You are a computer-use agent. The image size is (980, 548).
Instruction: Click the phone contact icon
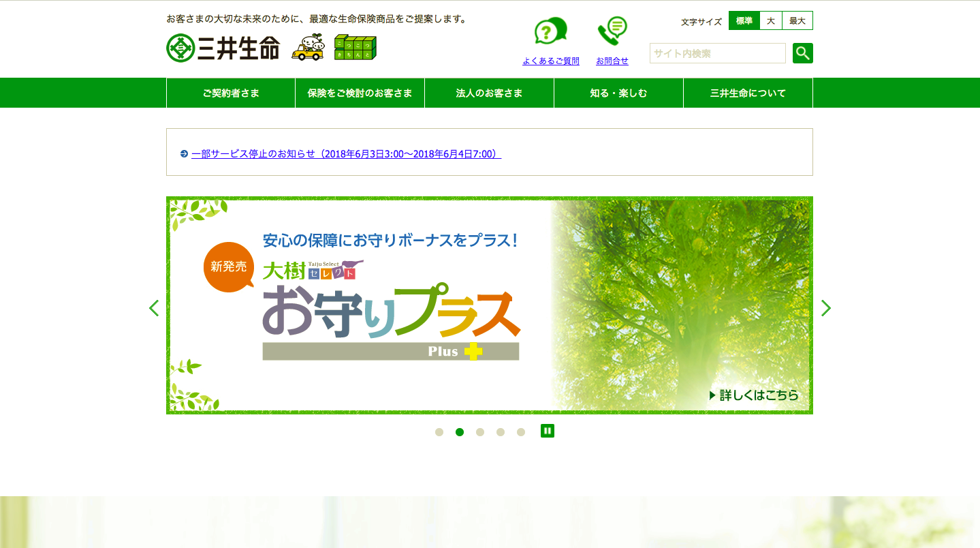tap(612, 31)
